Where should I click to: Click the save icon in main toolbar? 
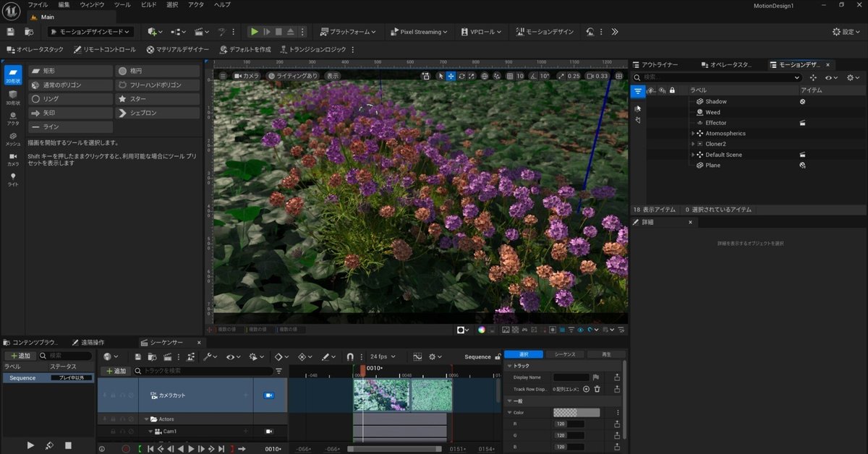[10, 32]
